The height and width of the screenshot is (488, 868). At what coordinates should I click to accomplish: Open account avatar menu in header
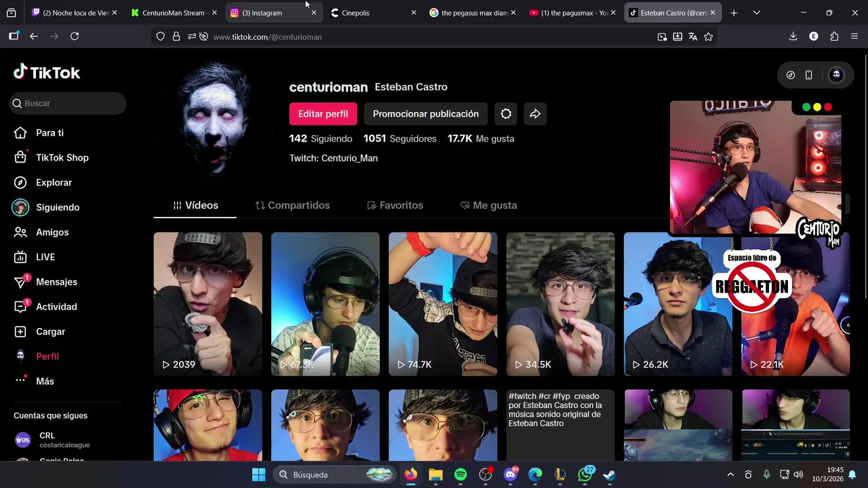[836, 75]
